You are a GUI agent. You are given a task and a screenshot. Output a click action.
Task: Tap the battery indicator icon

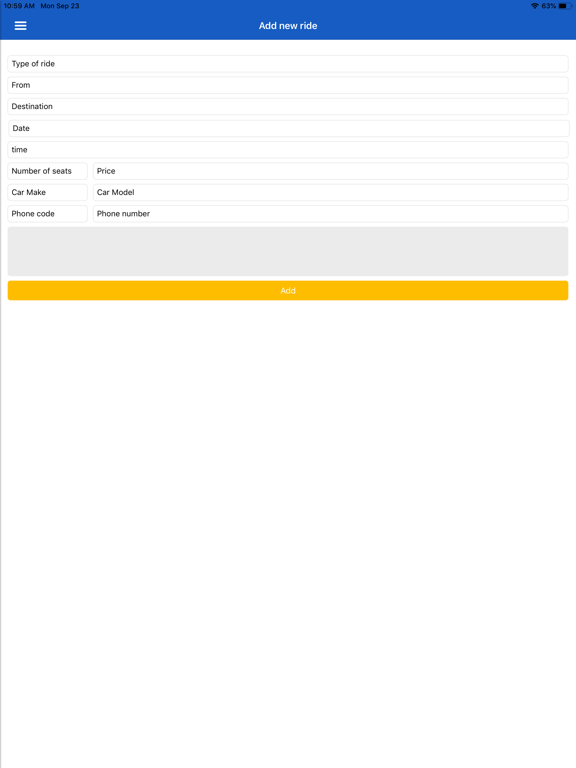tap(565, 6)
